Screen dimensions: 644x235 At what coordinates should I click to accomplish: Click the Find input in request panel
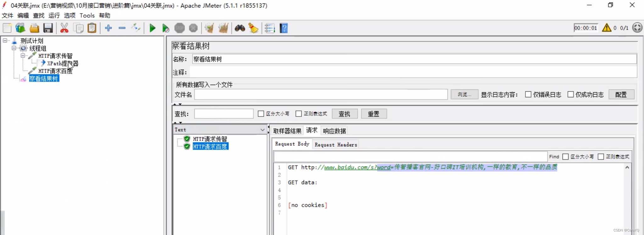[410, 157]
